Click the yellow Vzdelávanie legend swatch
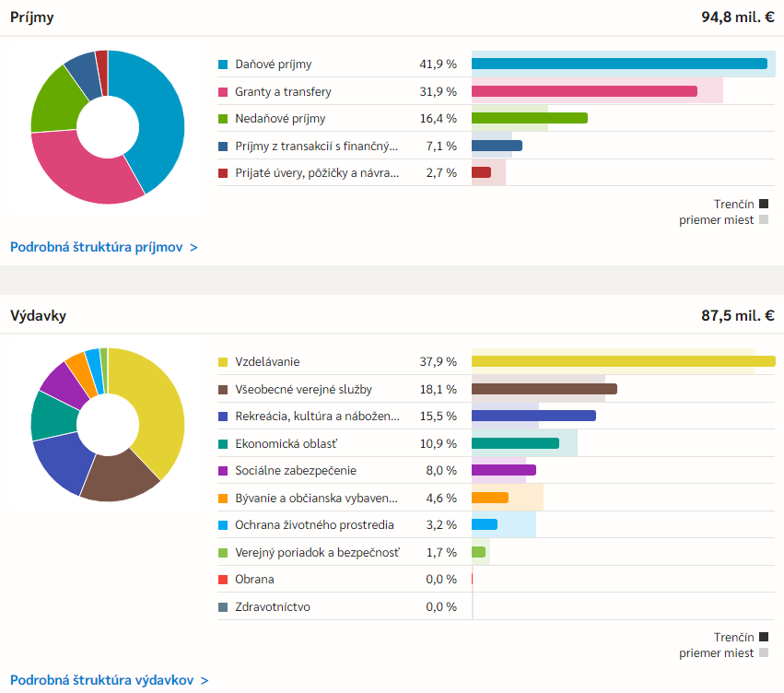 coord(223,362)
